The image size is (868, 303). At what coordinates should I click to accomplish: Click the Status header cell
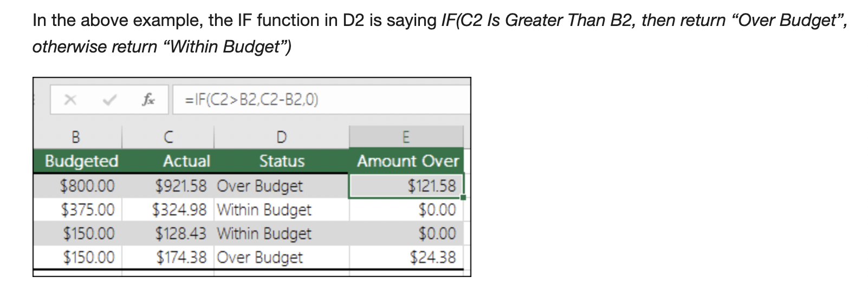(x=282, y=161)
